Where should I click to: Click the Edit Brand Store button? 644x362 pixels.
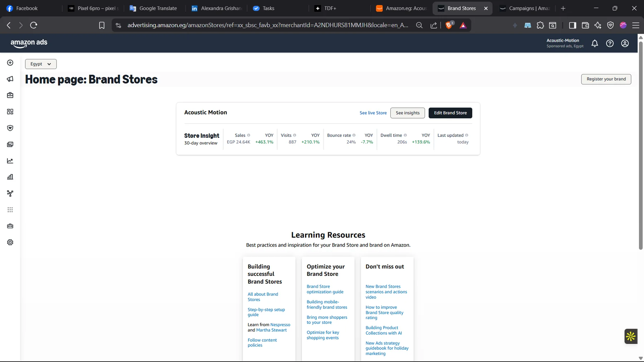coord(450,113)
